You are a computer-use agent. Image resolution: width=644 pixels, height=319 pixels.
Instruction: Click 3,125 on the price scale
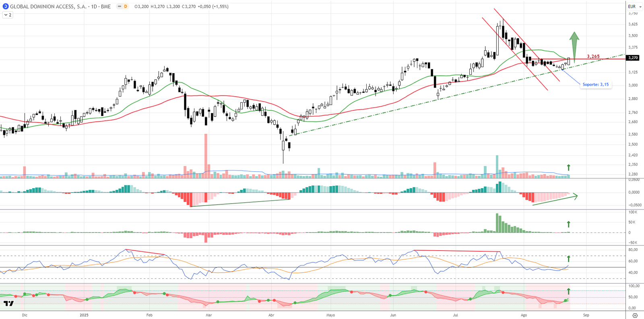click(633, 72)
